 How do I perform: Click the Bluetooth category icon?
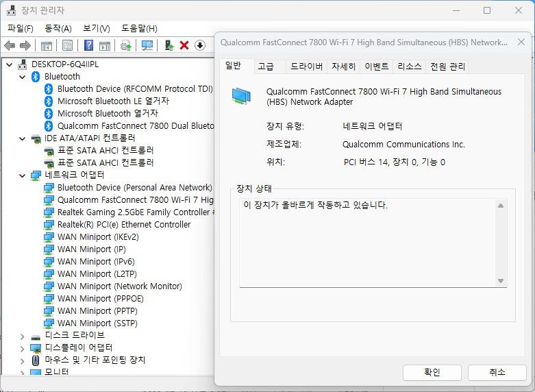point(36,77)
